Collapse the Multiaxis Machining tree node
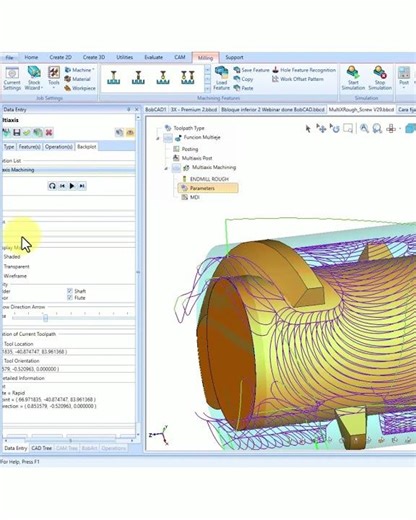The image size is (416, 520). pos(166,168)
